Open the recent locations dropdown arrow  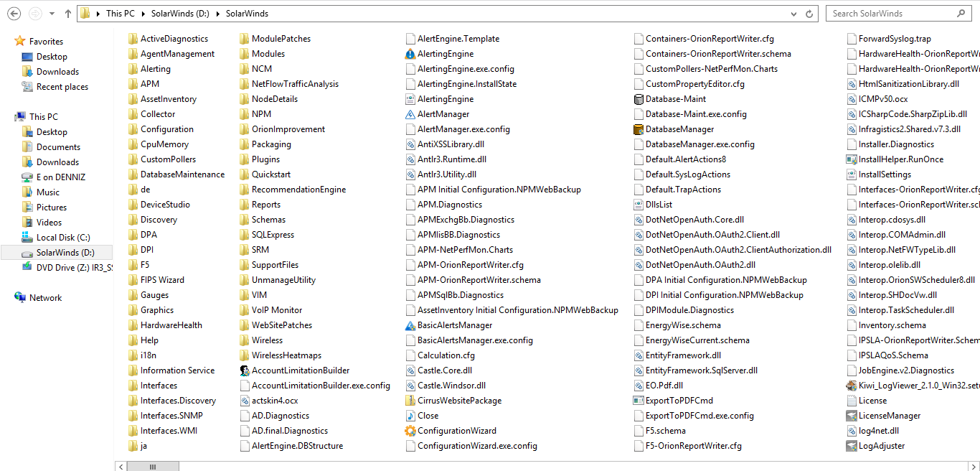click(51, 14)
